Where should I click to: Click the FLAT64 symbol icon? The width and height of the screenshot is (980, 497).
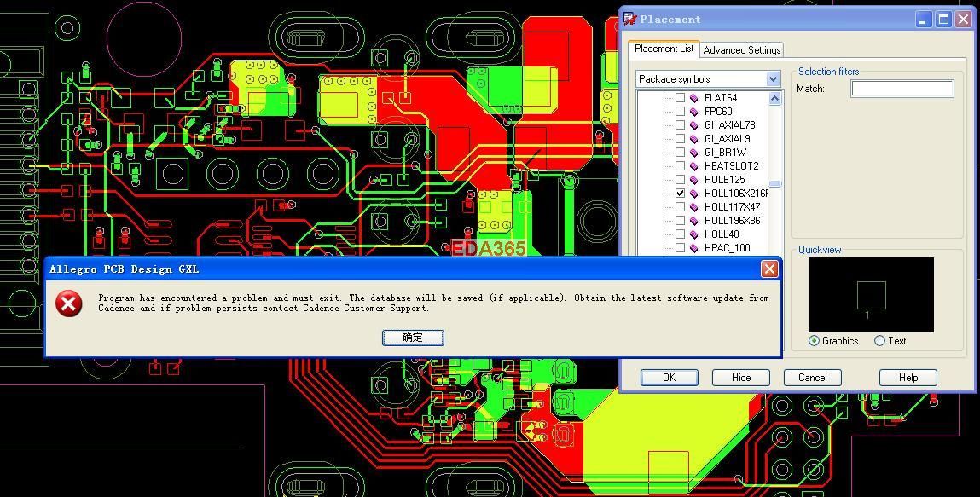693,98
